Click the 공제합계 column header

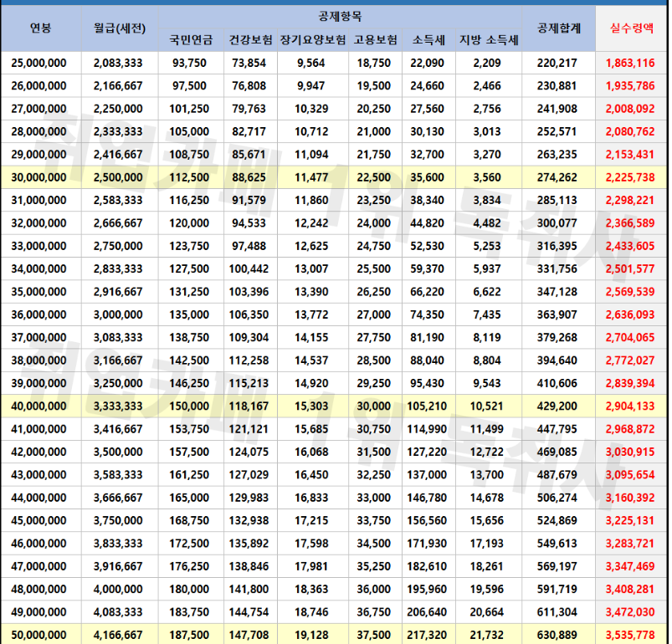(x=558, y=28)
